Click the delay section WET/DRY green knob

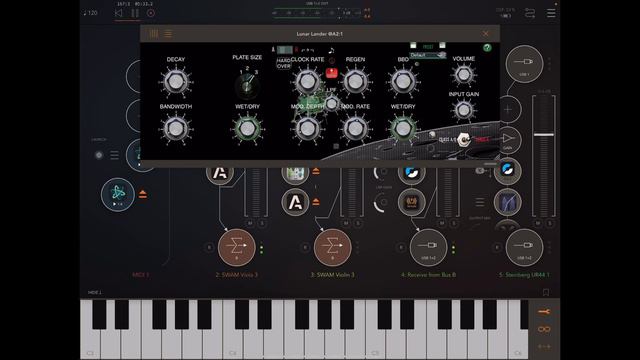(x=403, y=129)
